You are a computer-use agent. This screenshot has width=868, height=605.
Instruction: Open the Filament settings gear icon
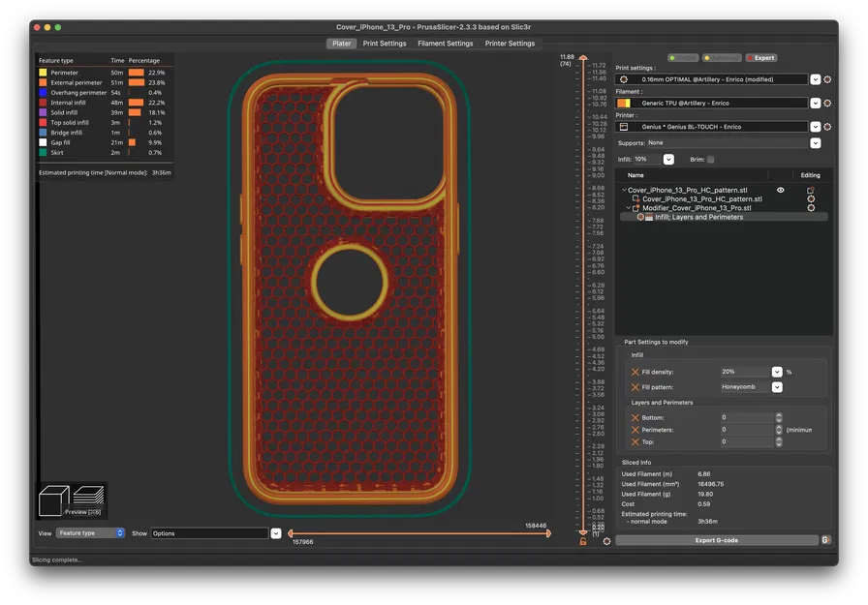827,103
